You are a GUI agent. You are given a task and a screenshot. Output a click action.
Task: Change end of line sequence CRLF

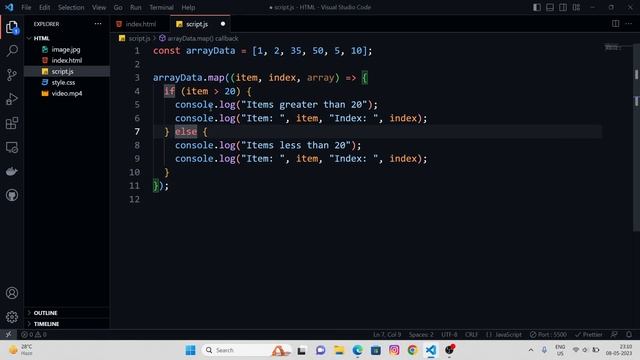(x=471, y=334)
